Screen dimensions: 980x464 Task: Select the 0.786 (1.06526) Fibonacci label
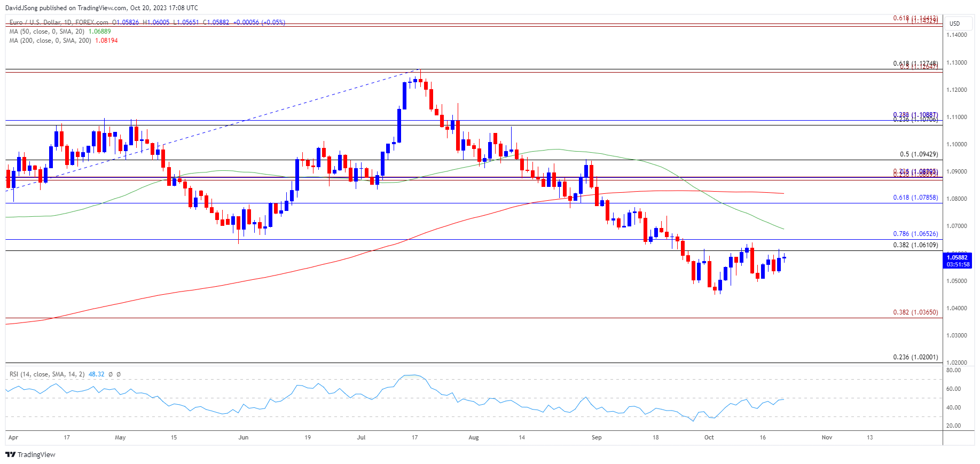[915, 234]
